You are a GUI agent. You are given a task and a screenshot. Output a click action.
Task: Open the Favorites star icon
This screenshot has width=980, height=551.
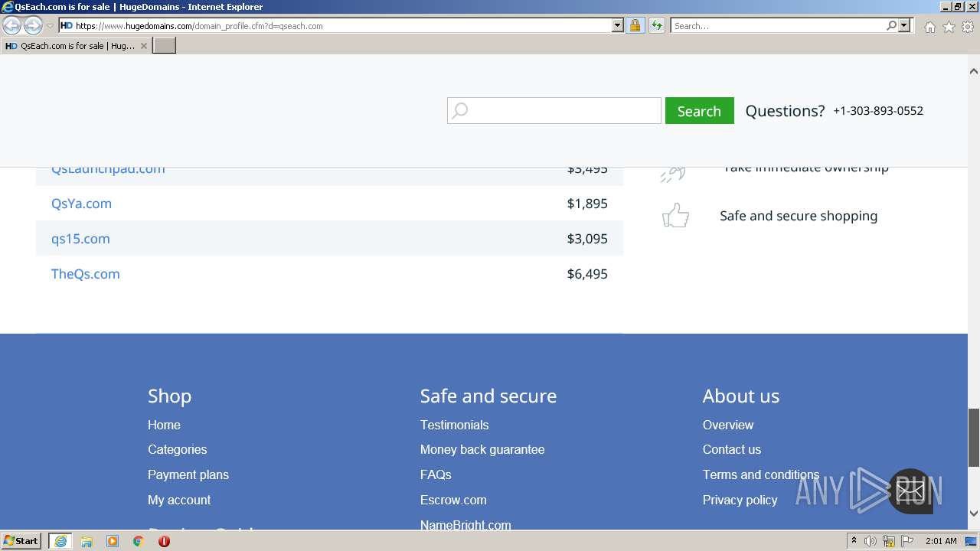(x=949, y=26)
